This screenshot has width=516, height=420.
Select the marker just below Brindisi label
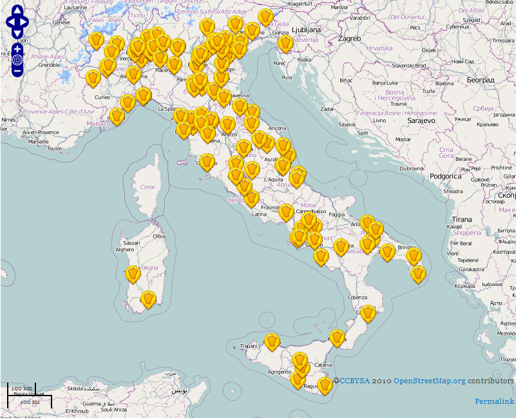[x=414, y=257]
